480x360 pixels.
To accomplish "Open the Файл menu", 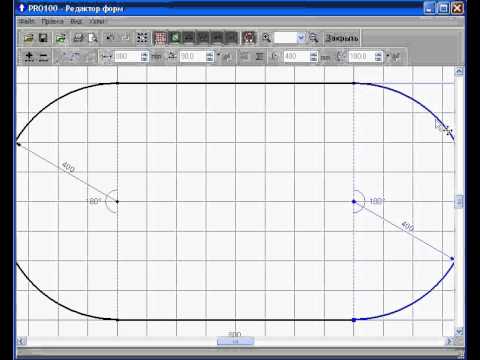I will pyautogui.click(x=26, y=21).
